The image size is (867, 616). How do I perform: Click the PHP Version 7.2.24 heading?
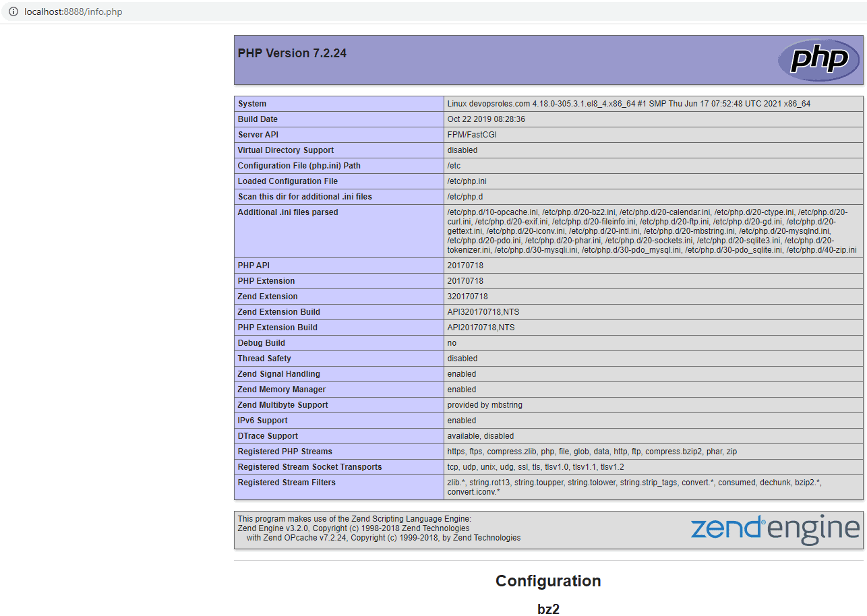(292, 53)
